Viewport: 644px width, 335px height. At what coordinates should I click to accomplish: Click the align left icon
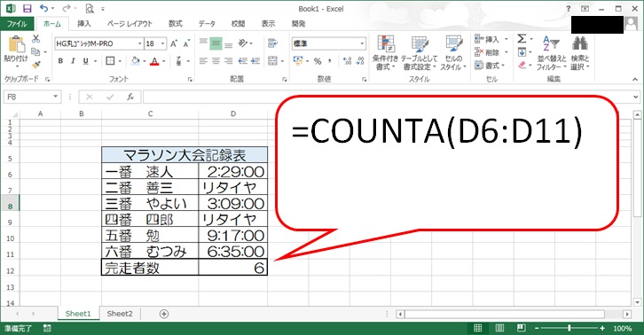(203, 61)
